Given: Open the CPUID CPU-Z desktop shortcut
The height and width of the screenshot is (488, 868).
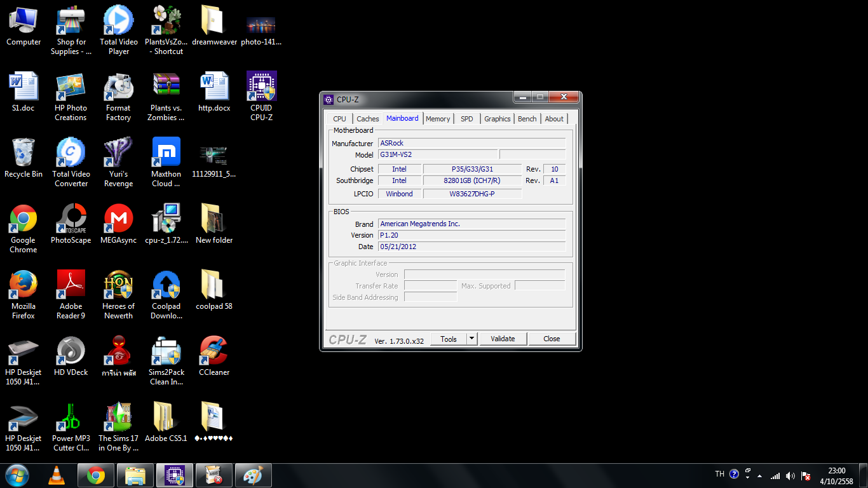Looking at the screenshot, I should tap(261, 87).
